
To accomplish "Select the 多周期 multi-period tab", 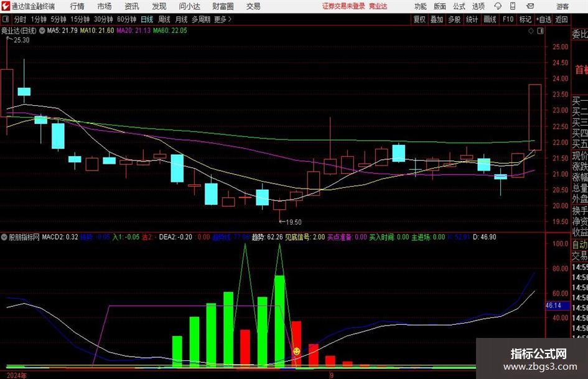I will click(x=201, y=19).
